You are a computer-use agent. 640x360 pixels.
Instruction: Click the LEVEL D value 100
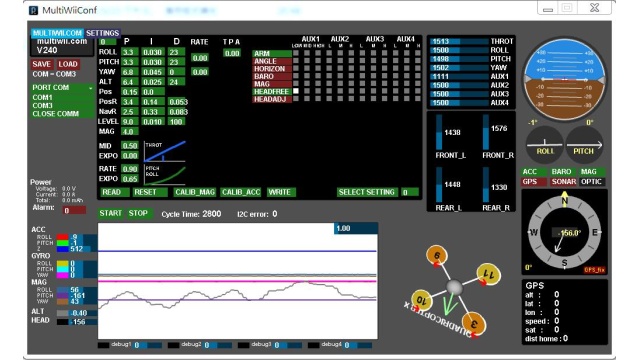click(x=176, y=122)
